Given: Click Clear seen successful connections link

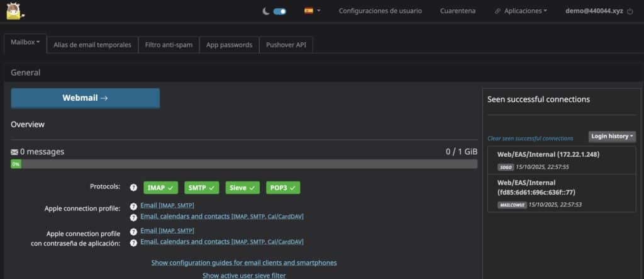Looking at the screenshot, I should click(530, 138).
